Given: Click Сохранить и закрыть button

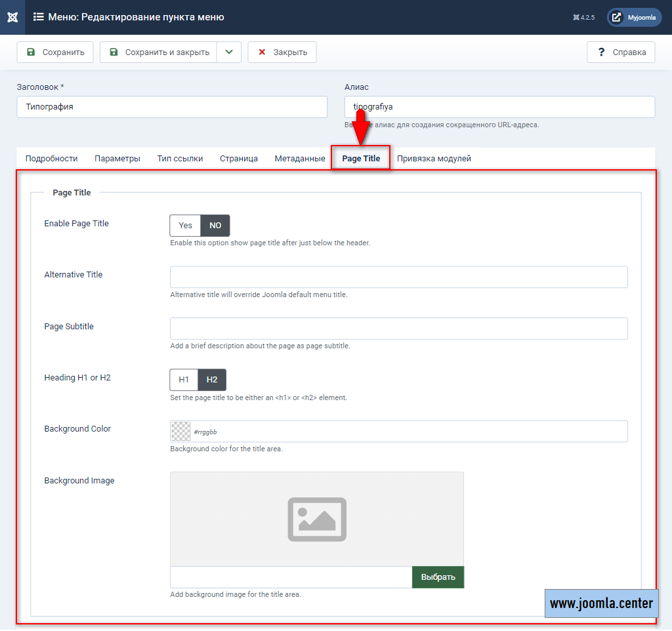Looking at the screenshot, I should [x=159, y=52].
